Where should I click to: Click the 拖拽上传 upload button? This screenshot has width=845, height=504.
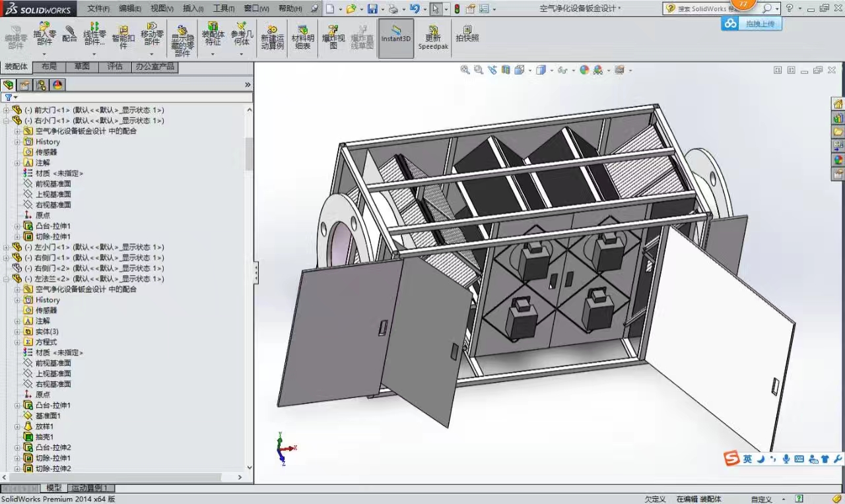(752, 23)
